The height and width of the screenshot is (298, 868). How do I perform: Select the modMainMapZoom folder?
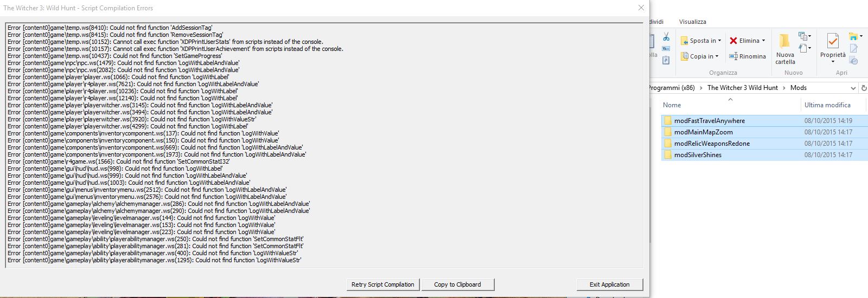pos(703,132)
